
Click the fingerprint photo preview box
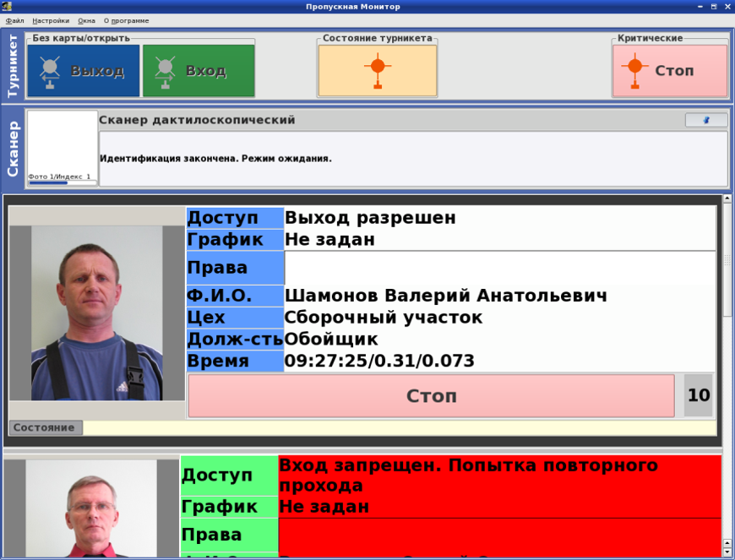tap(63, 141)
